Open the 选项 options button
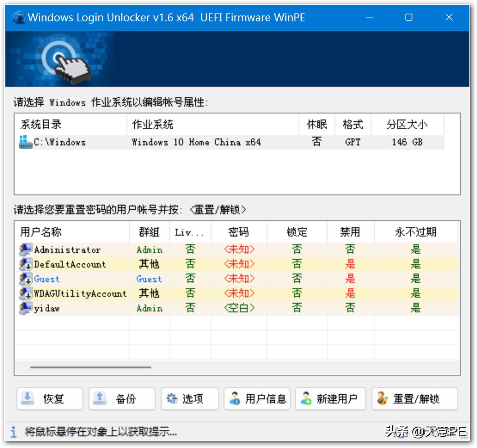This screenshot has width=477, height=448. [x=190, y=399]
